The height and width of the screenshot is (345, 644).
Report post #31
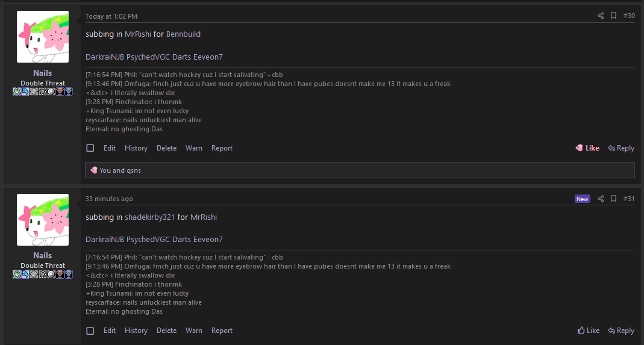coord(222,330)
